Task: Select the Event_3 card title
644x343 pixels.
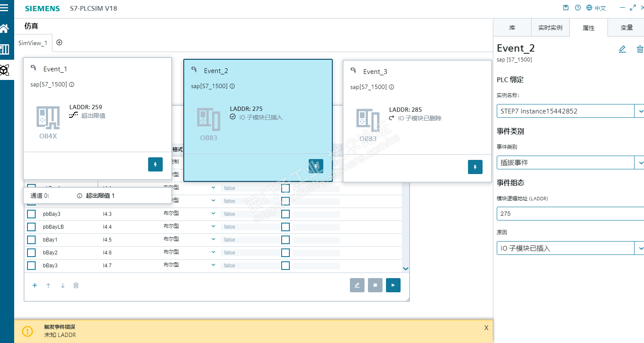Action: (375, 71)
